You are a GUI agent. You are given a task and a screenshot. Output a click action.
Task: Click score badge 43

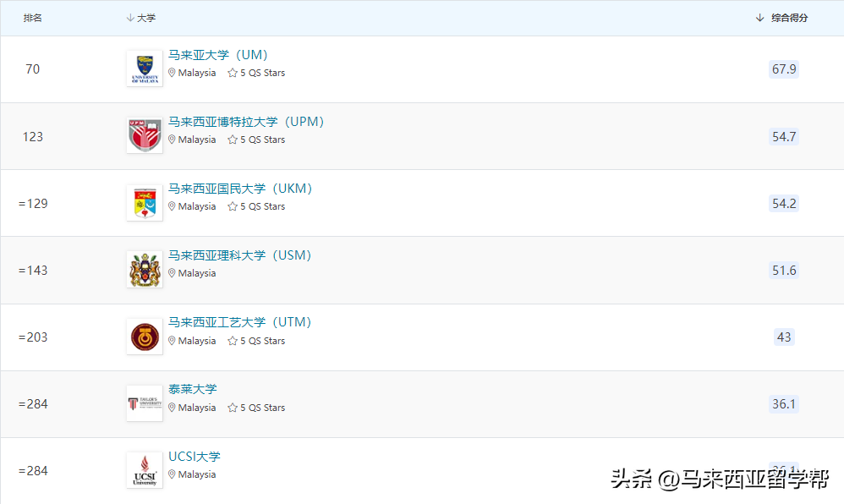(x=784, y=337)
